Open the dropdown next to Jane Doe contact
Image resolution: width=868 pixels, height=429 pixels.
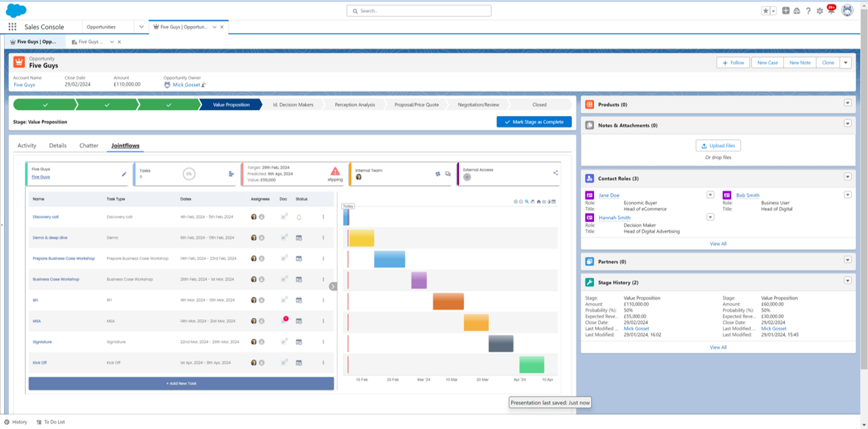tap(710, 195)
